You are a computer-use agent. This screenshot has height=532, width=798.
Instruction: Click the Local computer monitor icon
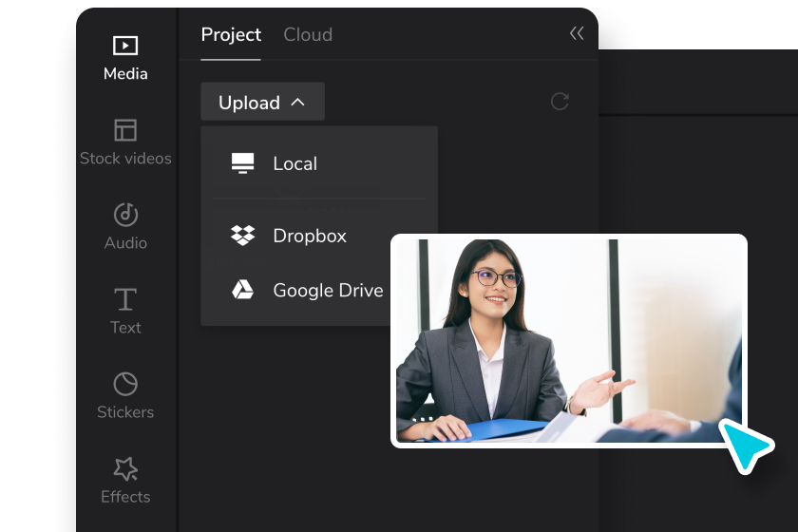pyautogui.click(x=243, y=163)
